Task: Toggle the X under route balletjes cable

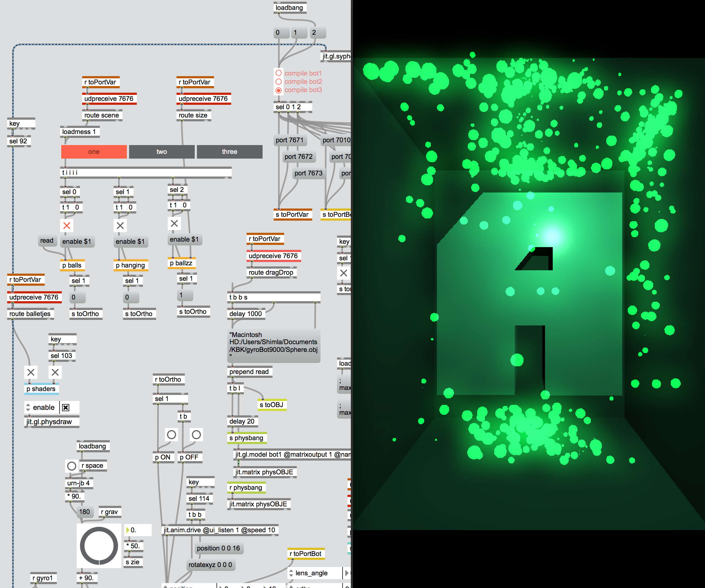Action: 31,372
